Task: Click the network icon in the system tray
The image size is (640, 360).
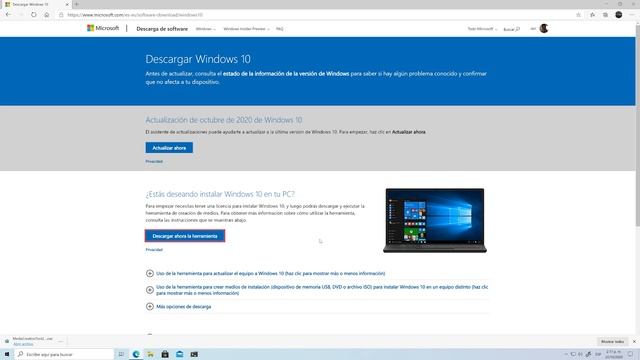Action: point(573,354)
